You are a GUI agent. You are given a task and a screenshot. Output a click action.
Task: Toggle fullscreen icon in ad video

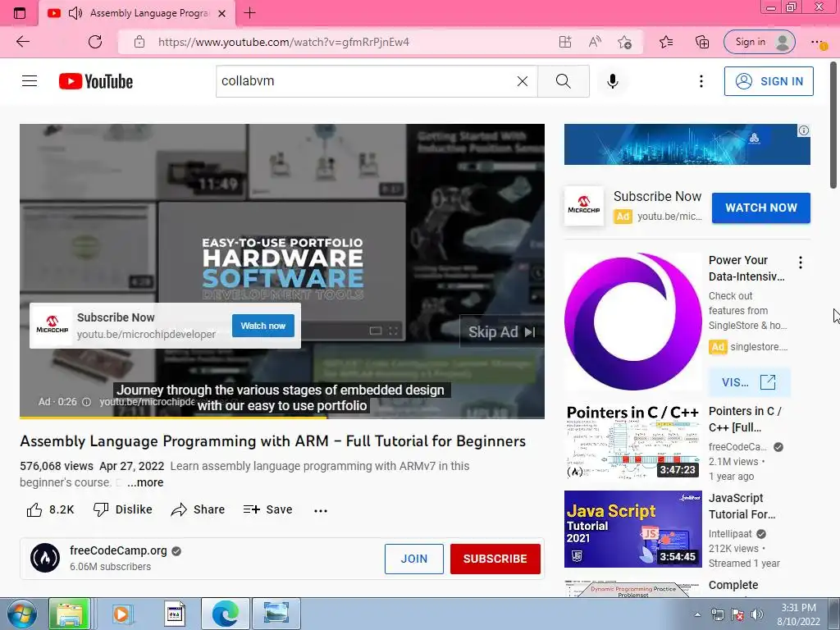click(x=394, y=331)
